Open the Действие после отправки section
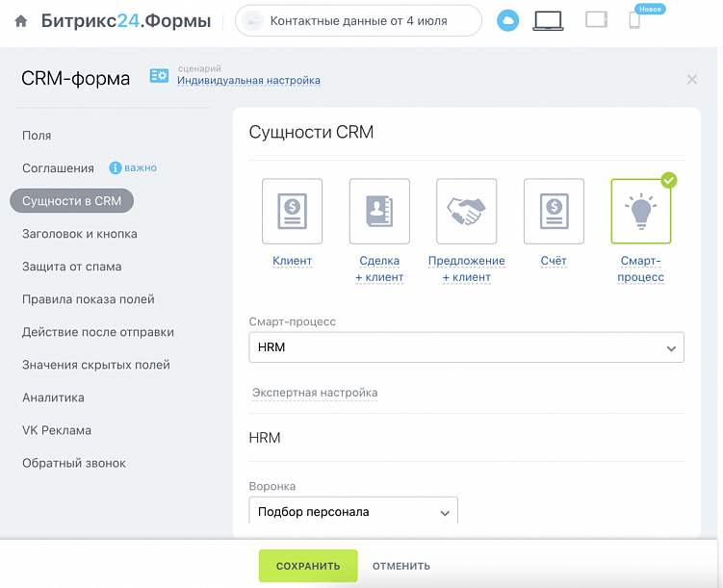Image resolution: width=723 pixels, height=588 pixels. (98, 332)
